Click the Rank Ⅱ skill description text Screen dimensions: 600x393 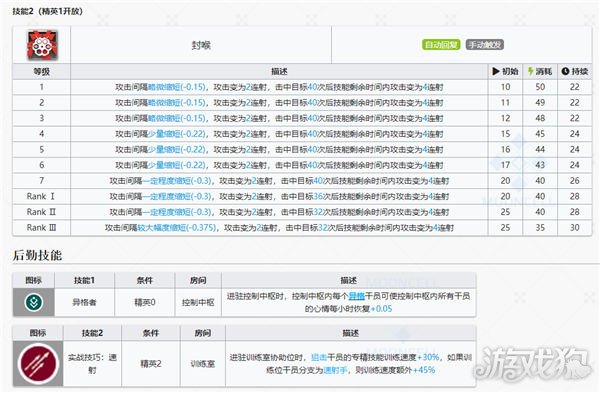click(279, 212)
